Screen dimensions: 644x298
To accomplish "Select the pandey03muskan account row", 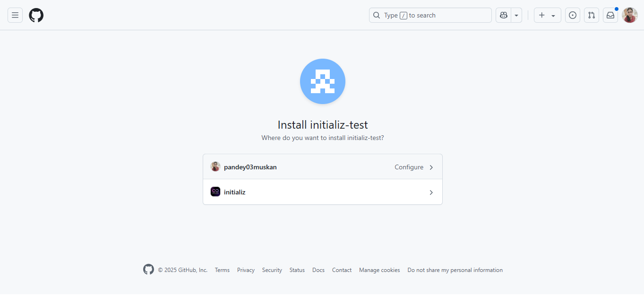I will pyautogui.click(x=323, y=167).
